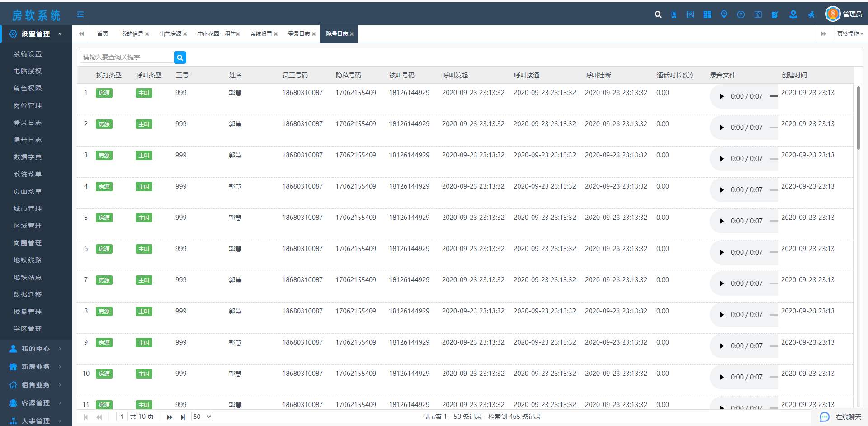Open 地铁线路 in the sidebar

point(28,260)
